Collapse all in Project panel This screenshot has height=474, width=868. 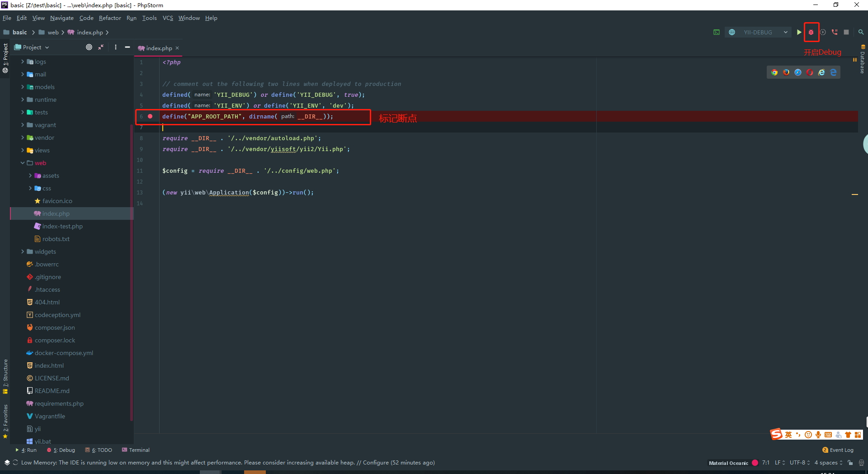click(x=101, y=47)
